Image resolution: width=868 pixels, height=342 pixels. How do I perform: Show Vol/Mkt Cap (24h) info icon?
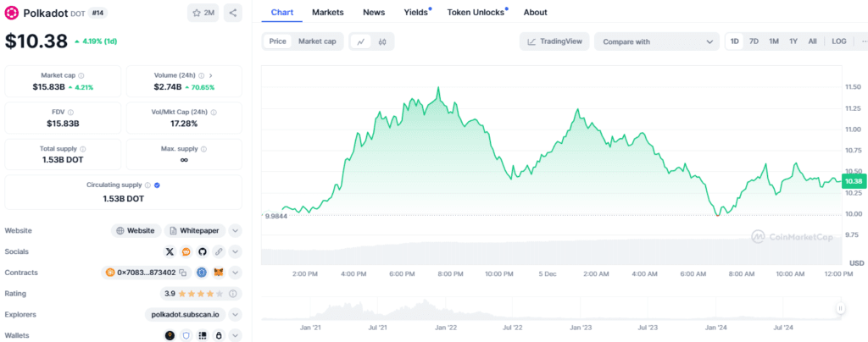tap(214, 112)
